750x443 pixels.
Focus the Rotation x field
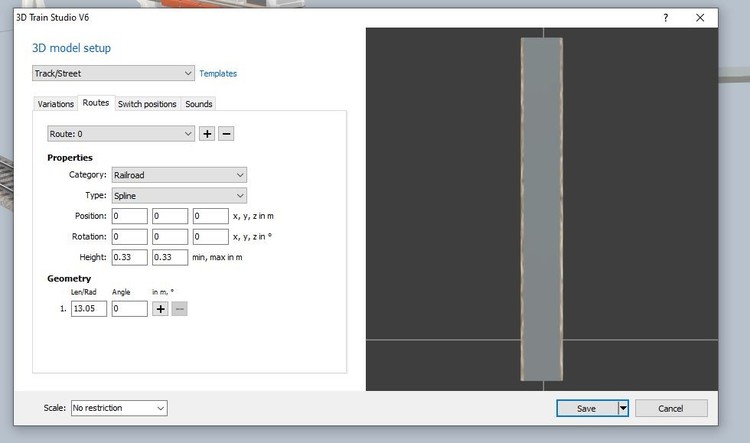(130, 237)
